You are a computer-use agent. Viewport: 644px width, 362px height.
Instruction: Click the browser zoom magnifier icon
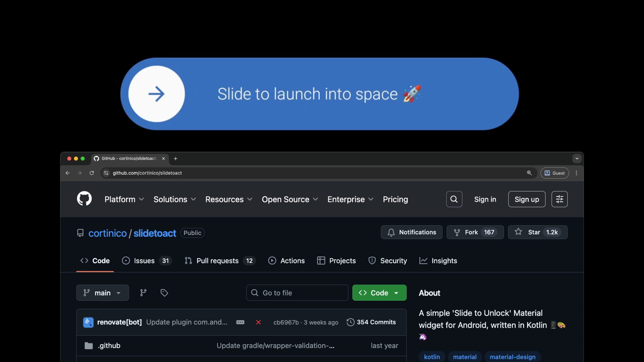[x=529, y=173]
